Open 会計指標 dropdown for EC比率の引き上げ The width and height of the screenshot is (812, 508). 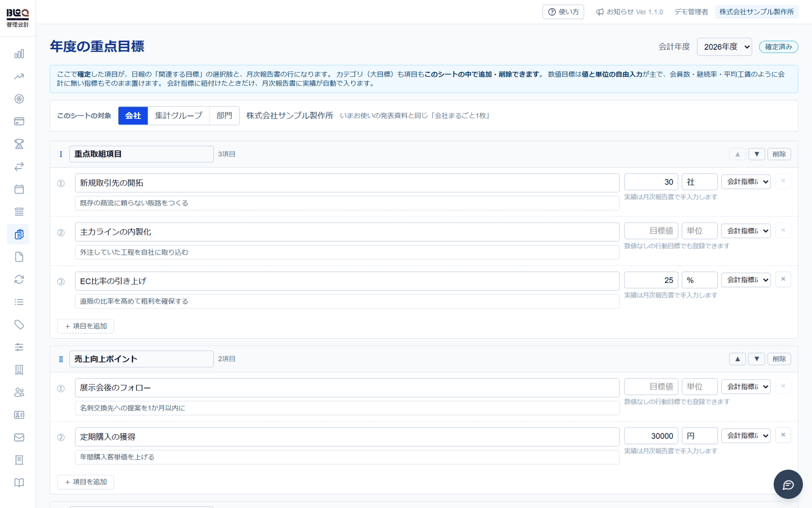point(746,280)
